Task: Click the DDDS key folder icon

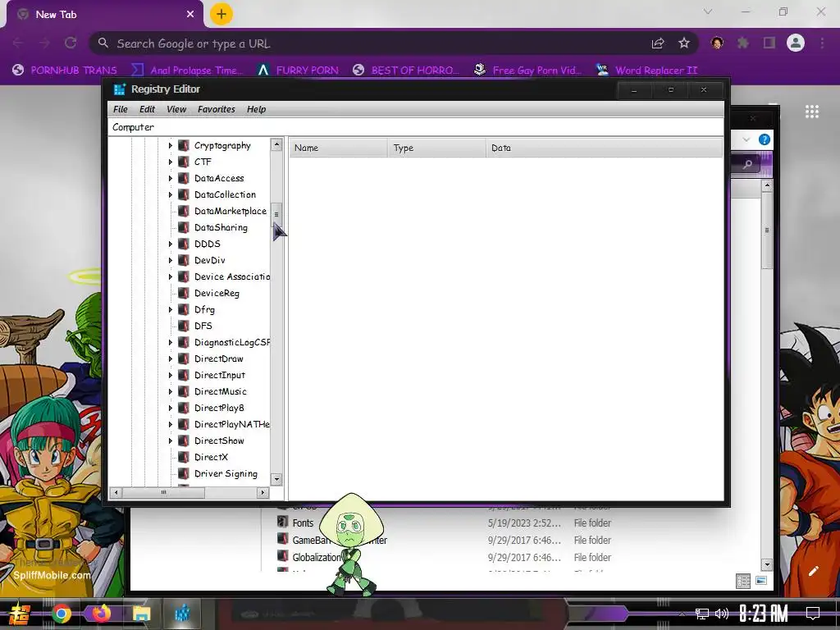Action: click(184, 244)
